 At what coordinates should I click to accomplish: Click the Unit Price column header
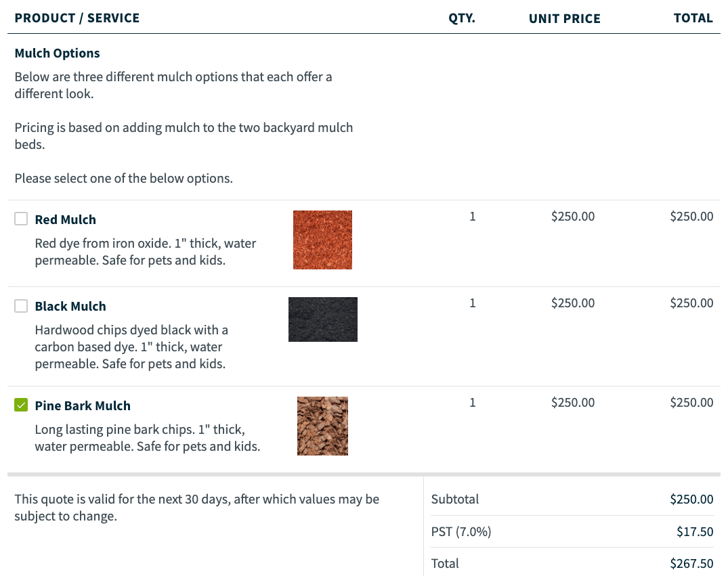coord(565,18)
